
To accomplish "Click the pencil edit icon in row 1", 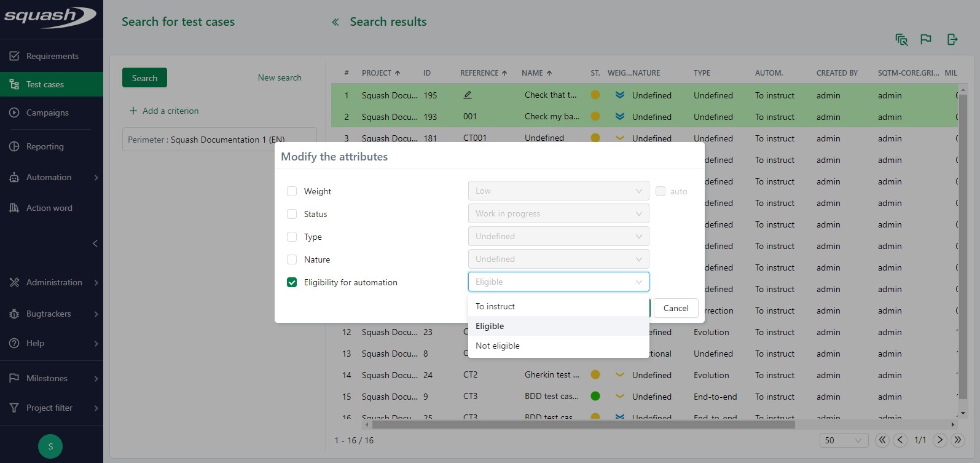I will click(x=468, y=95).
